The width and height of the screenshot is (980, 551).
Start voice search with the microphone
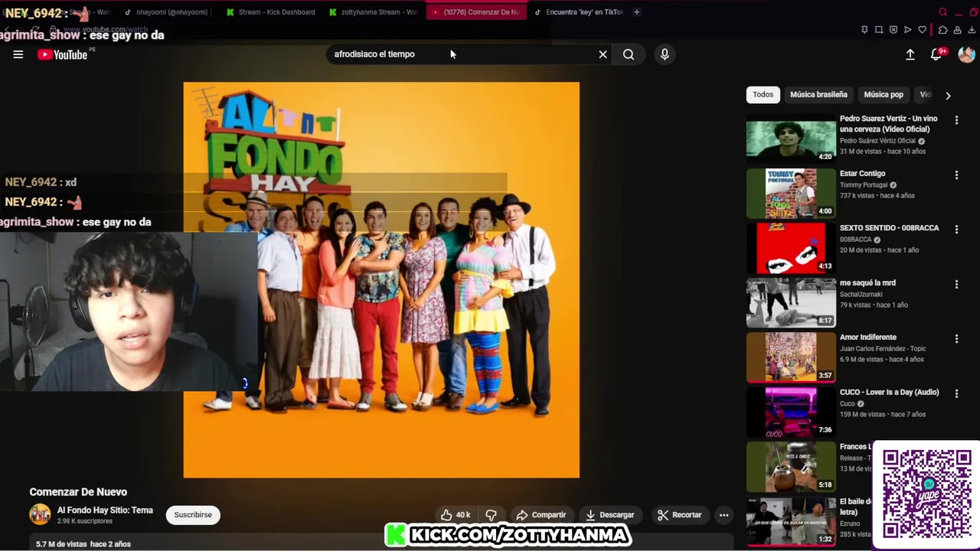665,54
